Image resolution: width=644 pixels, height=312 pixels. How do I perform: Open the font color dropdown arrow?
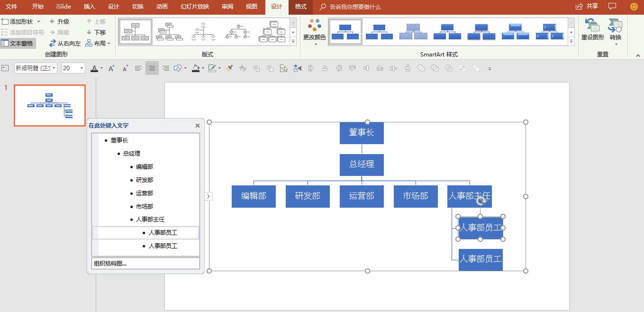101,69
